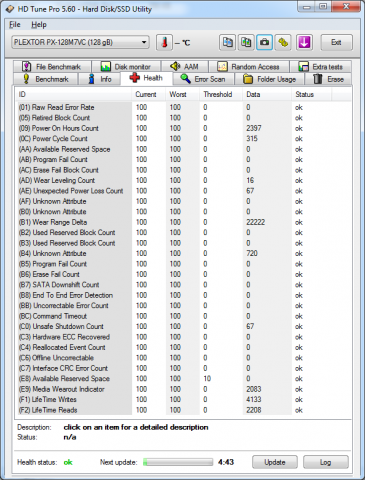365x480 pixels.
Task: Select the Wear Leveling Count row
Action: (x=183, y=180)
